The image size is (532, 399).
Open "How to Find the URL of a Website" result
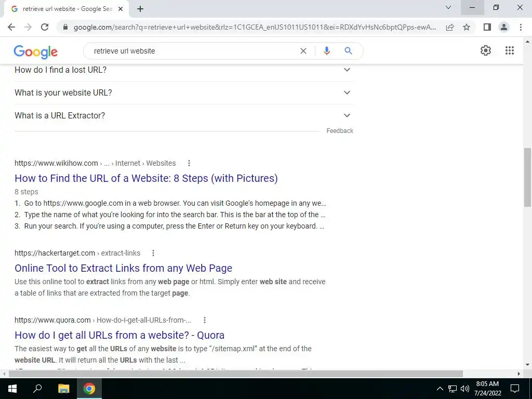click(x=146, y=178)
